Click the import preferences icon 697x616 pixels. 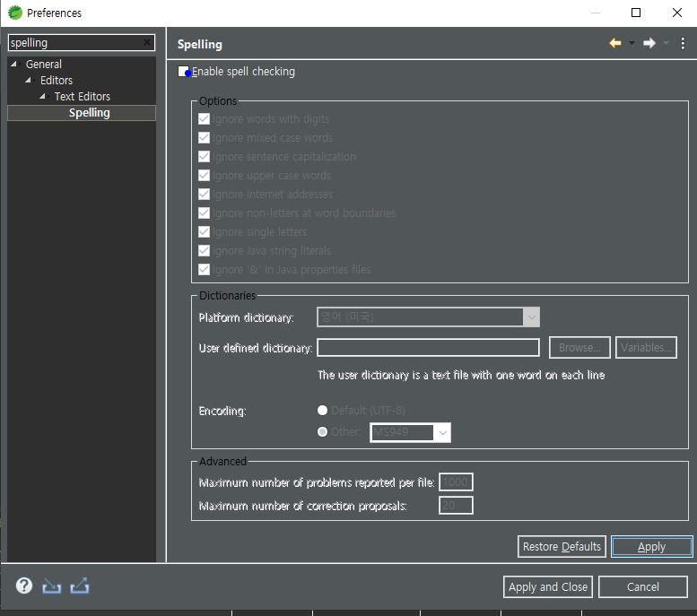[x=52, y=586]
